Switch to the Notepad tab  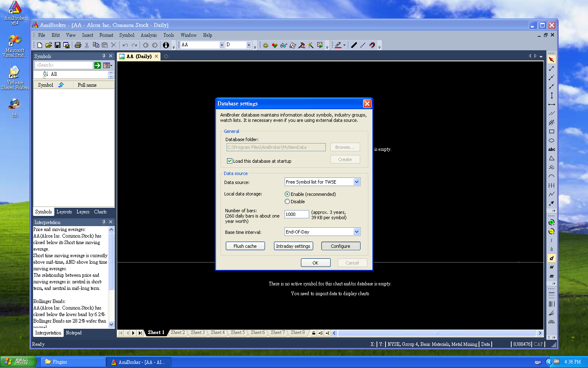tap(74, 333)
